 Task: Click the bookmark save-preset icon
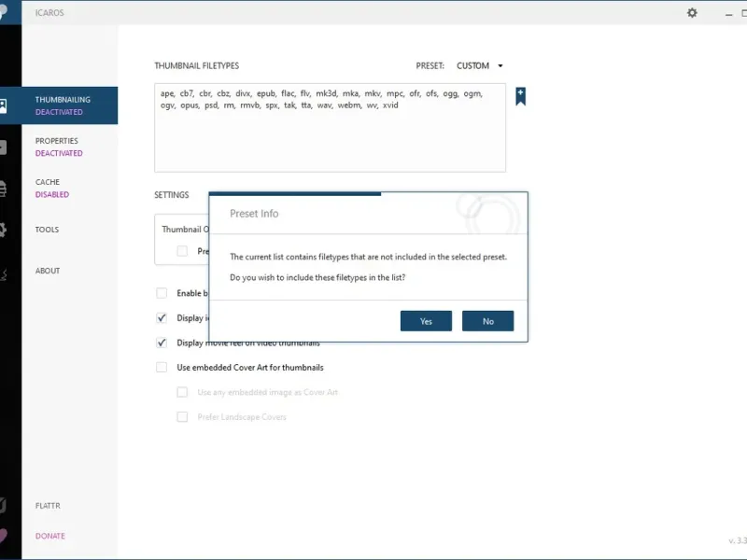[520, 96]
